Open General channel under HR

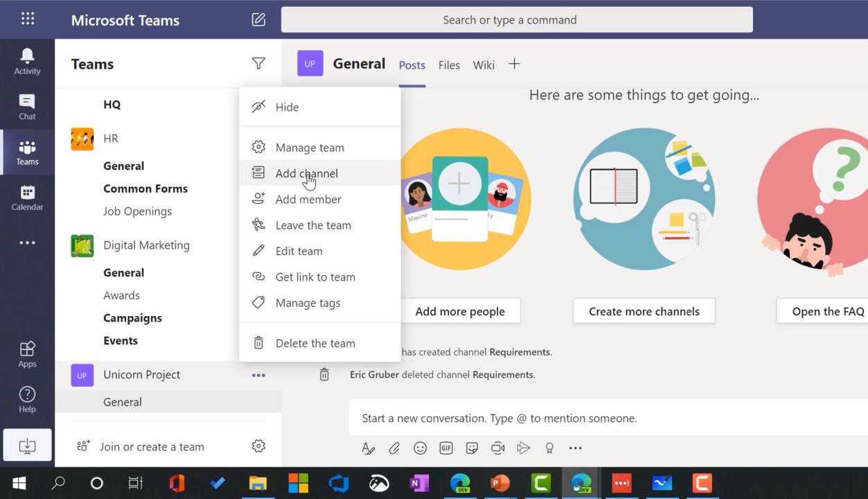(x=124, y=166)
